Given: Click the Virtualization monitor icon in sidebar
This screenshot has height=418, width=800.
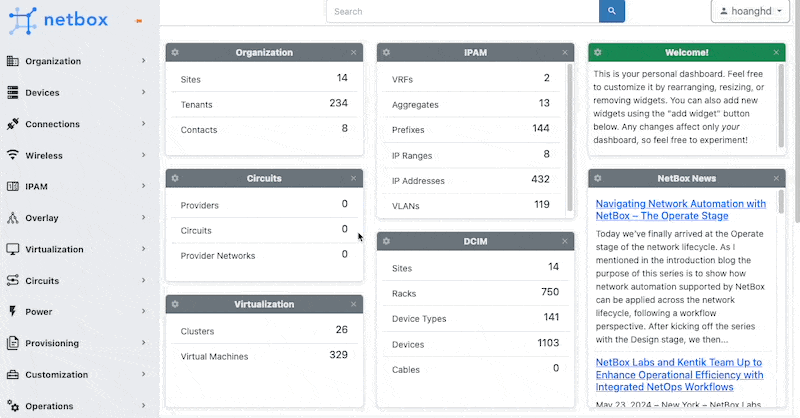Looking at the screenshot, I should pyautogui.click(x=13, y=249).
